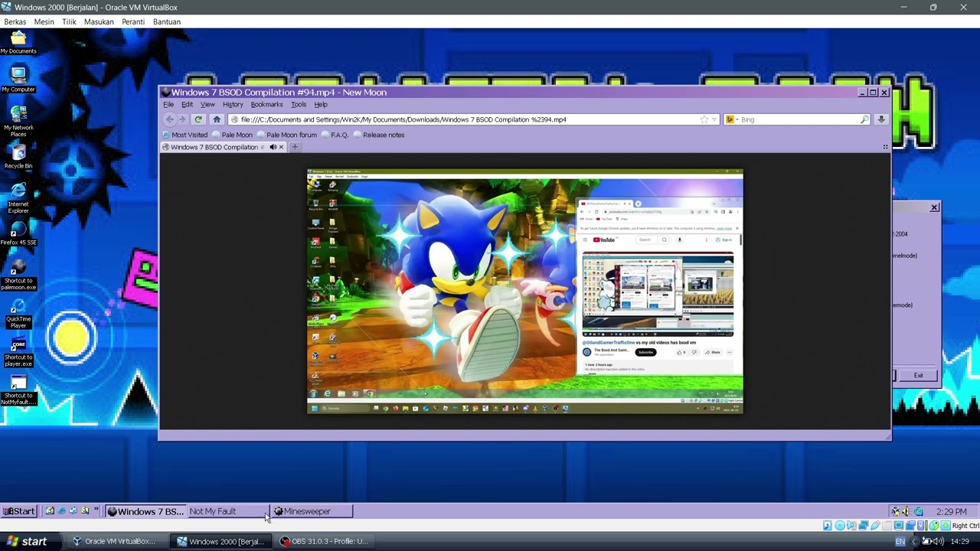Viewport: 980px width, 551px height.
Task: Open Shortcut to palemoon.exe icon
Action: 18,274
